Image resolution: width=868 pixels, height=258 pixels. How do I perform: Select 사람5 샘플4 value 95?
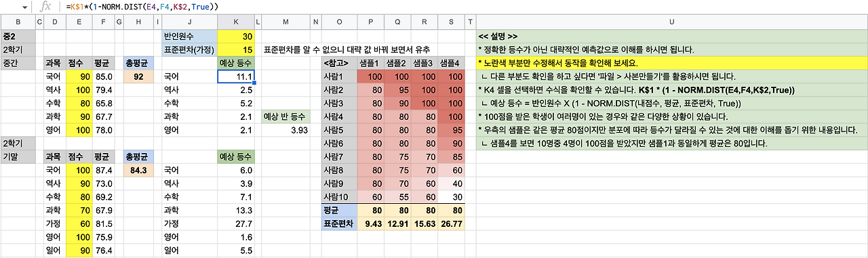click(x=451, y=130)
